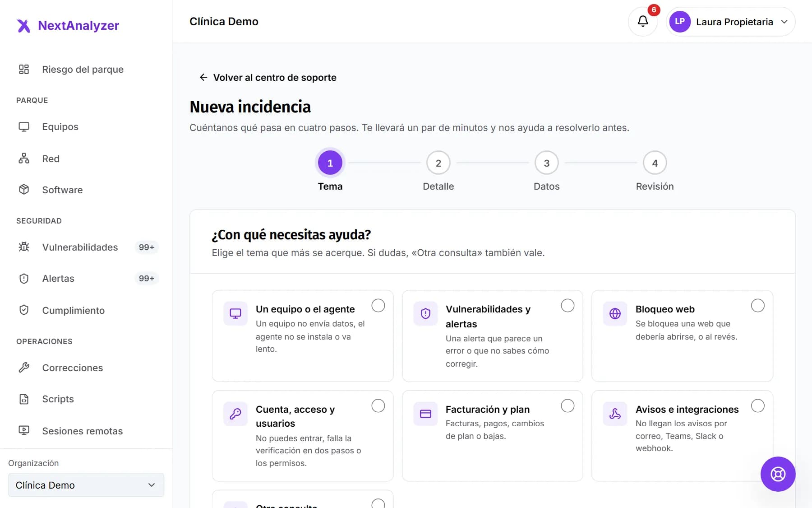Click the back arrow to support center
The width and height of the screenshot is (812, 508).
pos(203,77)
